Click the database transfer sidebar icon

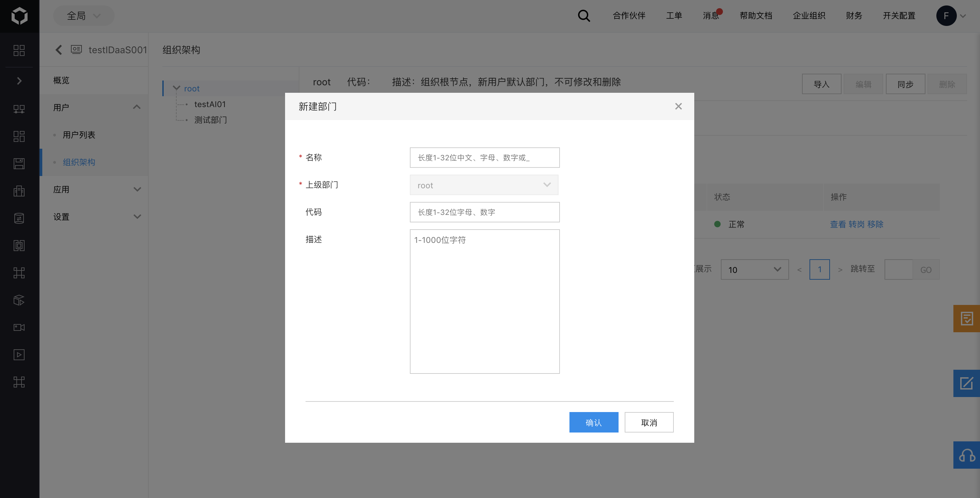pos(19,218)
